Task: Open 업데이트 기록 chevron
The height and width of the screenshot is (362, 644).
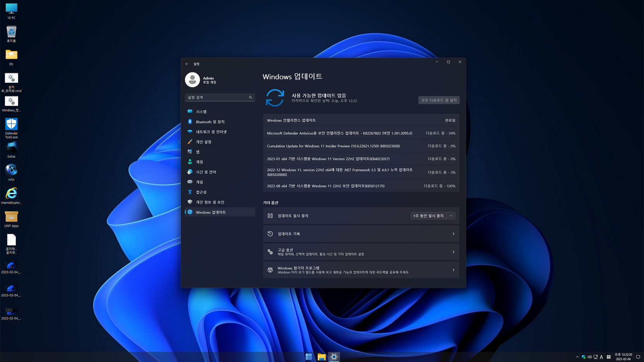Action: [x=454, y=234]
